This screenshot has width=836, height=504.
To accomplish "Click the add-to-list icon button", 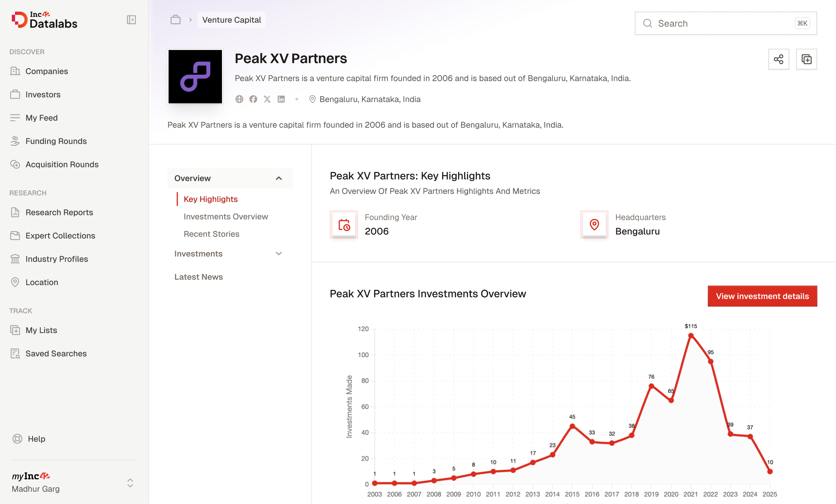I will 806,59.
